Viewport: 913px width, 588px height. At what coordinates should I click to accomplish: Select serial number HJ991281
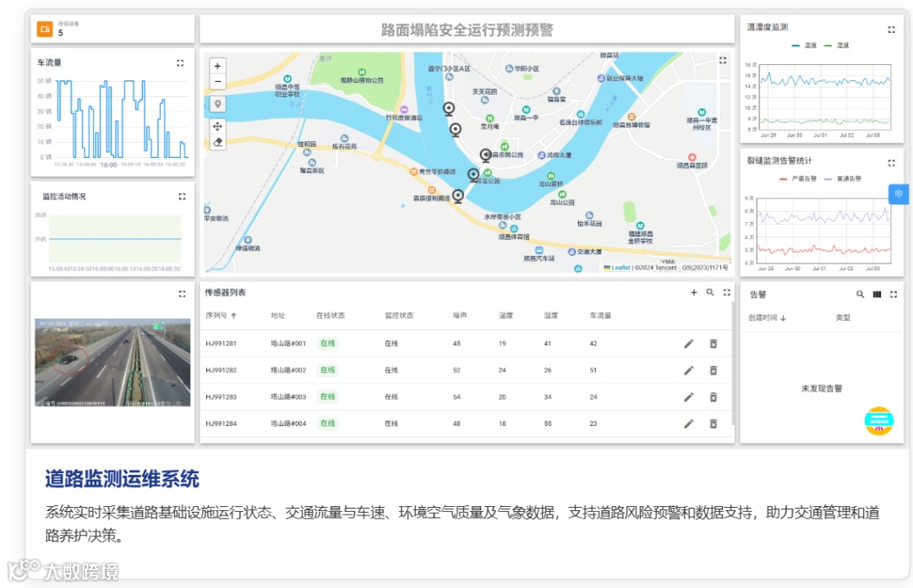point(221,344)
